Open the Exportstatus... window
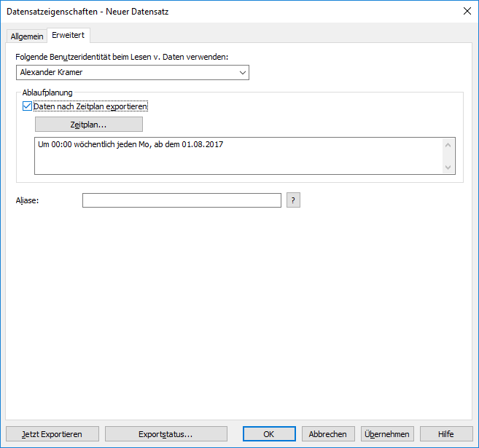Viewport: 479px width, 448px height. tap(165, 433)
